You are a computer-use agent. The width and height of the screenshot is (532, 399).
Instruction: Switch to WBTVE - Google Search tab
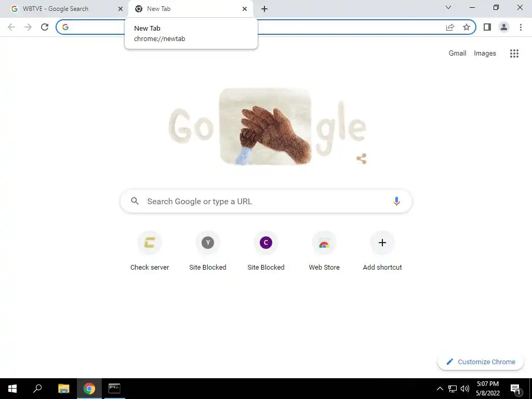pos(63,9)
